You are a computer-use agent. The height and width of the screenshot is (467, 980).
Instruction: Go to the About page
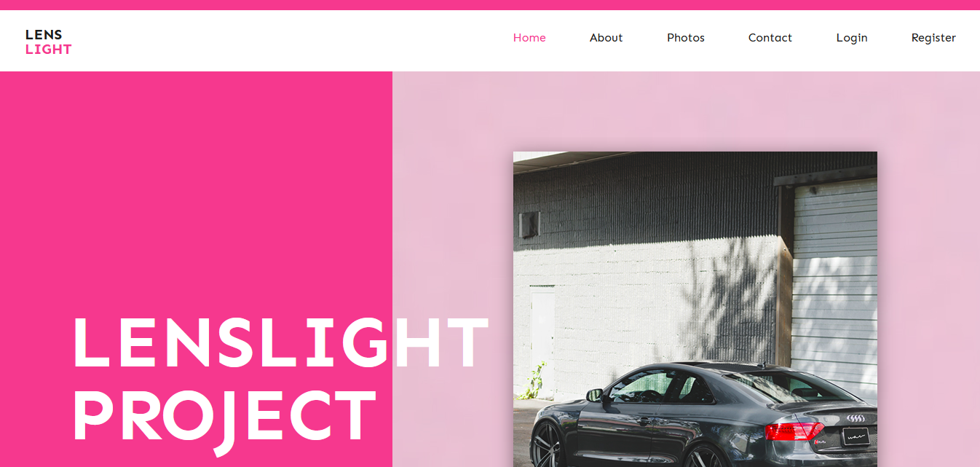606,38
